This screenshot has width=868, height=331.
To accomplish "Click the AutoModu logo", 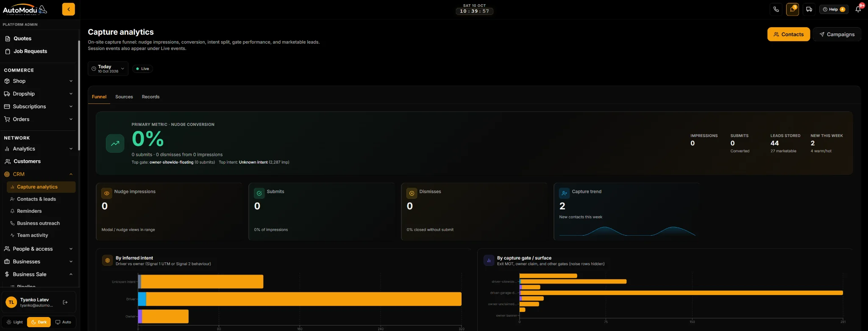I will tap(25, 10).
